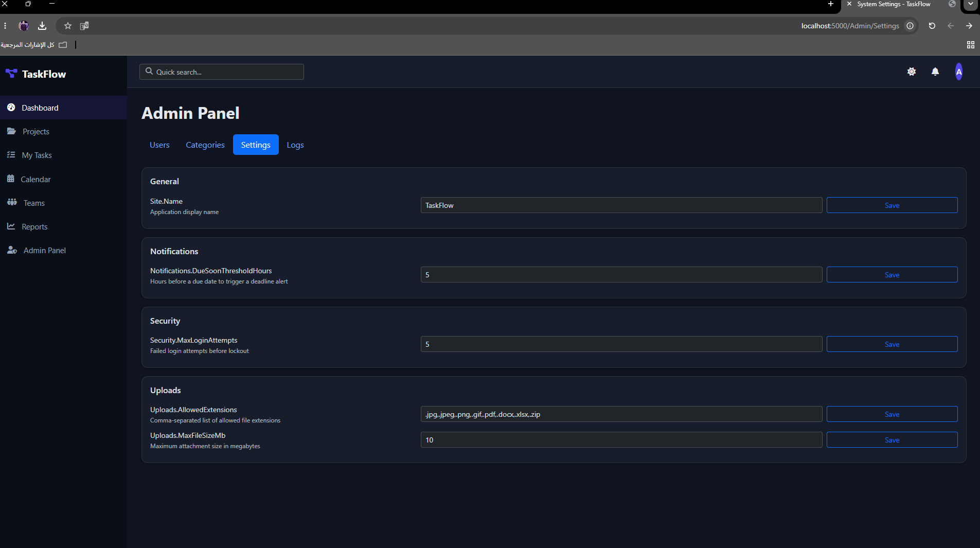Open Reports in sidebar
The image size is (980, 548).
click(x=63, y=226)
